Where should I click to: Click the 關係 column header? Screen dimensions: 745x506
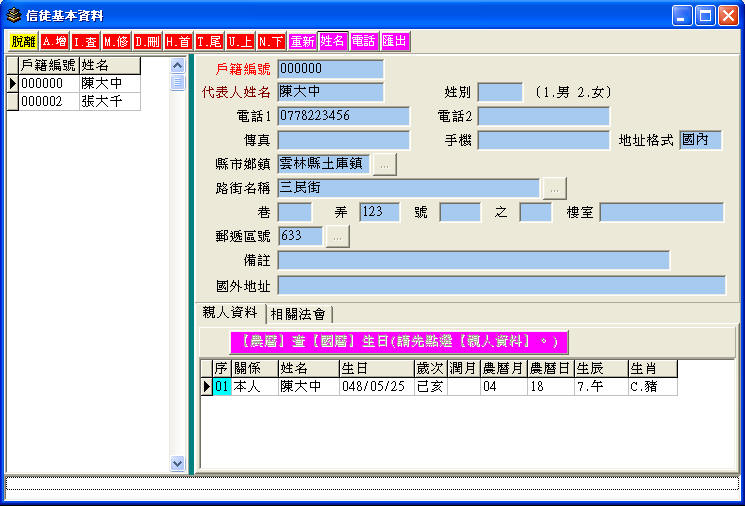tap(255, 369)
